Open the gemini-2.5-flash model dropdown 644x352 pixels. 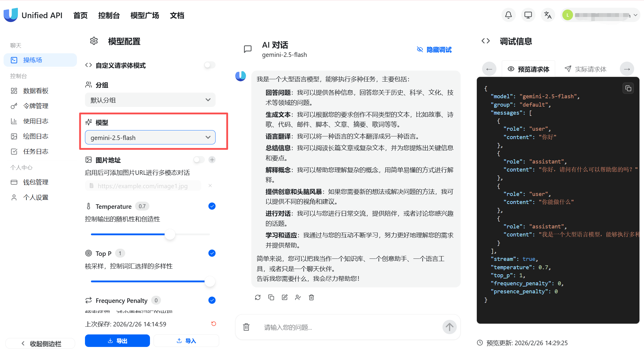150,138
